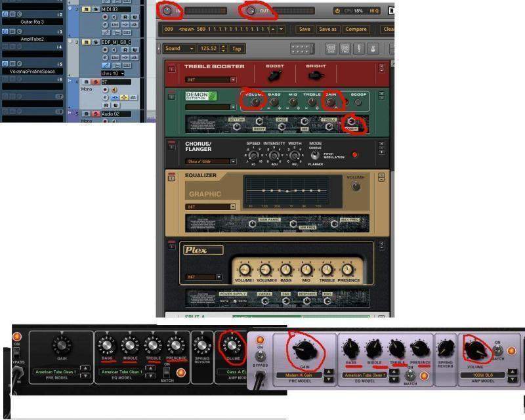Flip the Treble Booster Bright switch
Viewport: 525px width, 420px height.
coord(315,76)
